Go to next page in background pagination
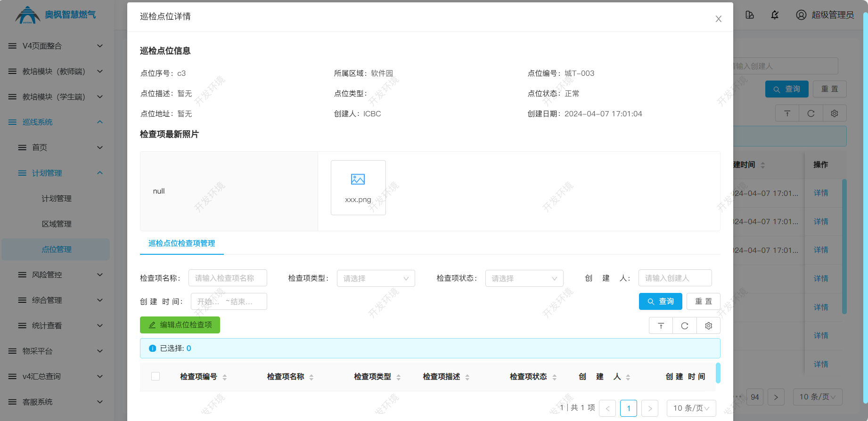This screenshot has width=868, height=421. click(x=776, y=397)
